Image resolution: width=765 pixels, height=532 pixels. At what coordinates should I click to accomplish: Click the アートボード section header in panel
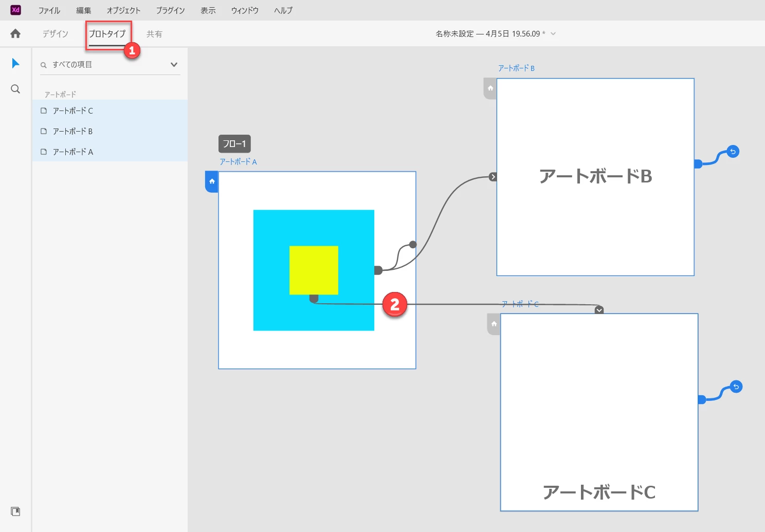(x=60, y=95)
